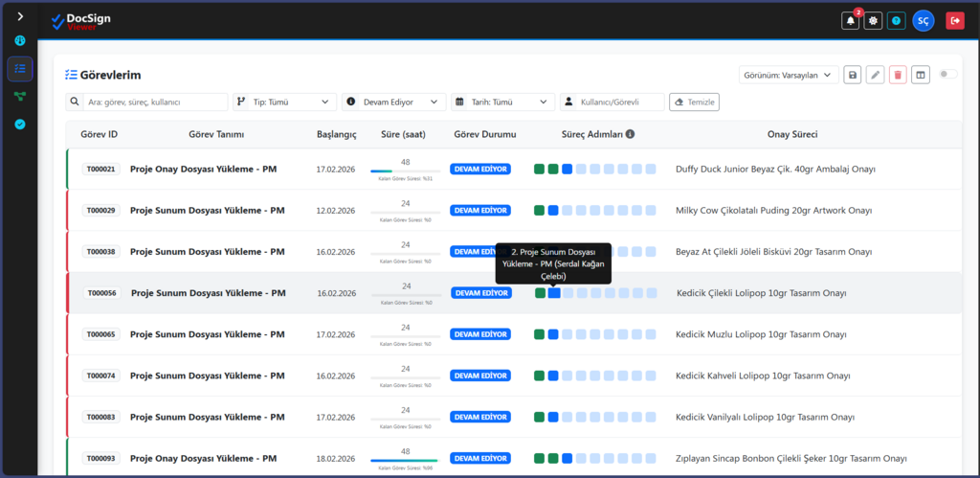Open the dashboard icon in sidebar

20,41
